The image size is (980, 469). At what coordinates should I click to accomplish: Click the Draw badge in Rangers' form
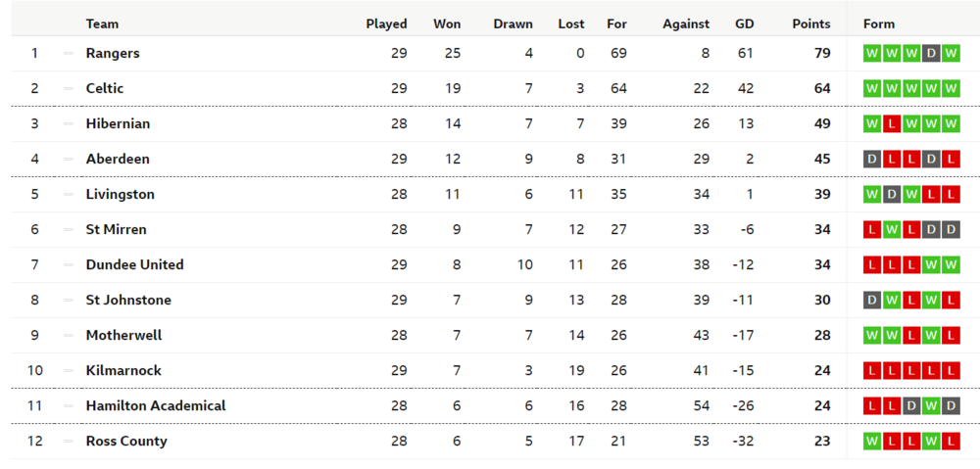(931, 53)
